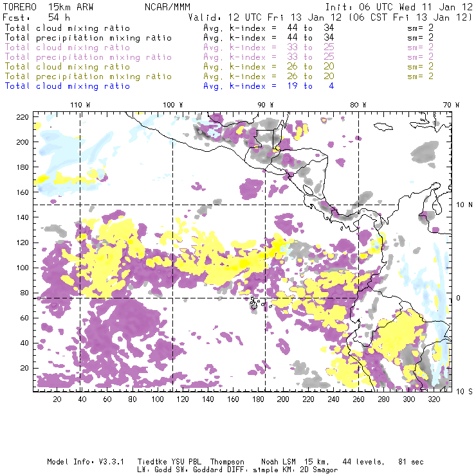Click the olive "Total cloud mixing ratio" legend label

(x=68, y=66)
